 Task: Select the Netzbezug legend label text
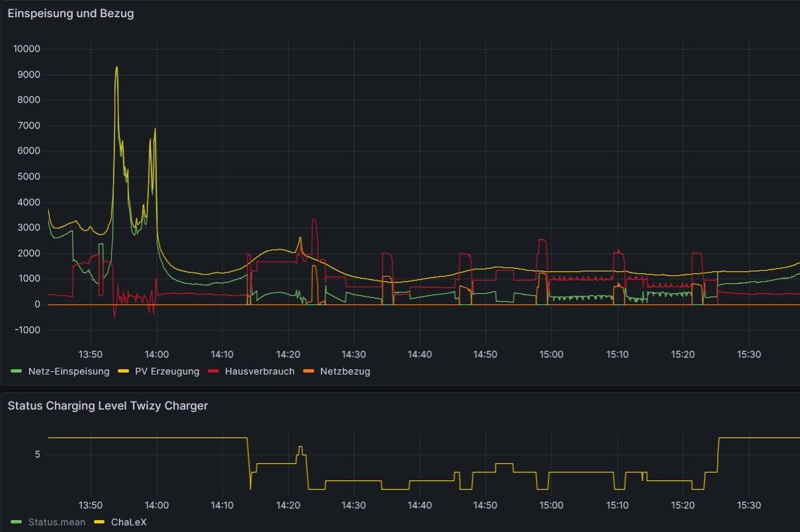pyautogui.click(x=345, y=371)
